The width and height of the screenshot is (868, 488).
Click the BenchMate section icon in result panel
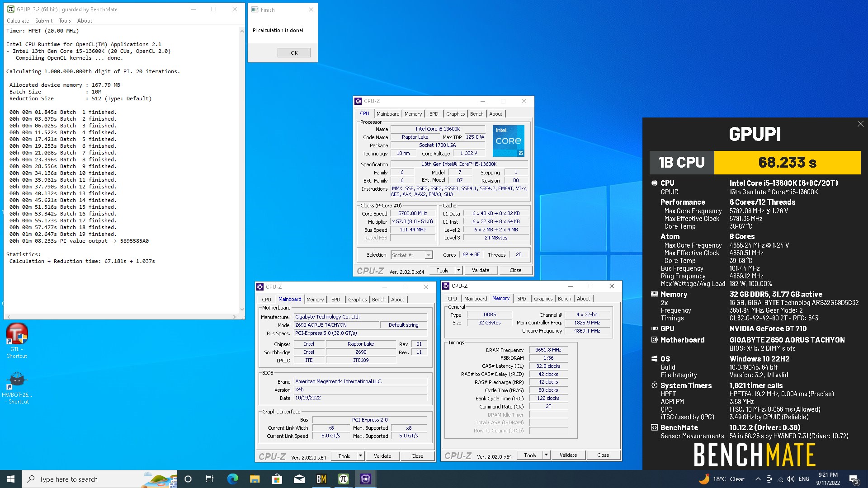[654, 427]
